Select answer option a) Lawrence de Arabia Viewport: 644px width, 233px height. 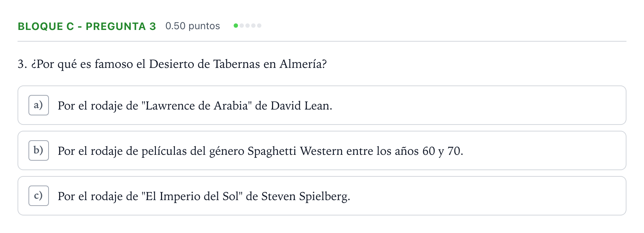[322, 105]
